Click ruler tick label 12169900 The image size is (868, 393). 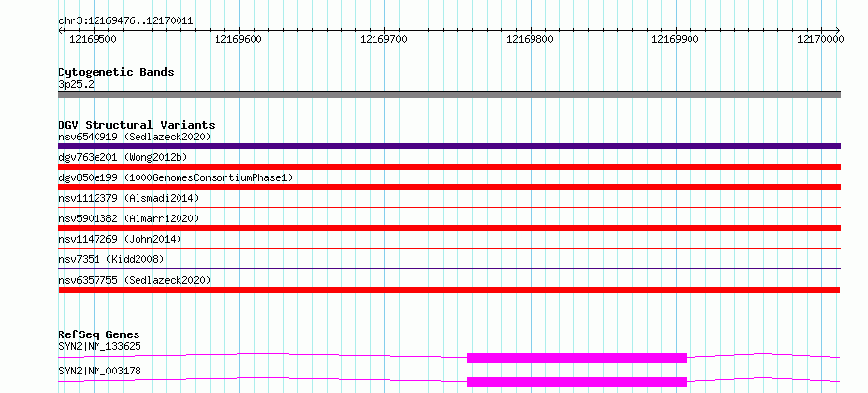(675, 39)
